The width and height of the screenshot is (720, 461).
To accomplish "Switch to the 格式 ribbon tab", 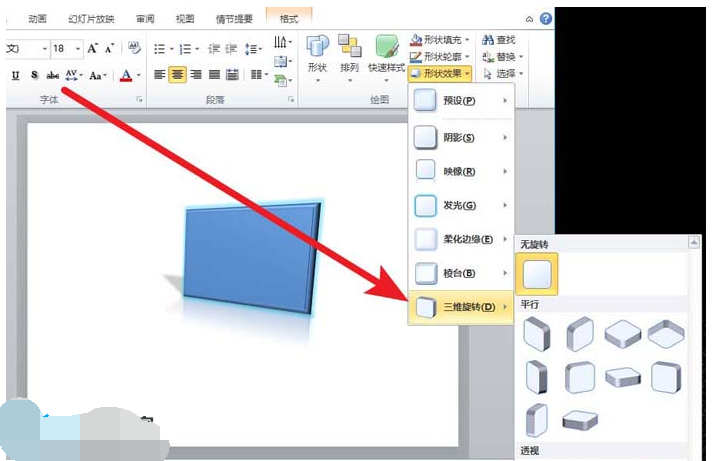I will pos(289,18).
